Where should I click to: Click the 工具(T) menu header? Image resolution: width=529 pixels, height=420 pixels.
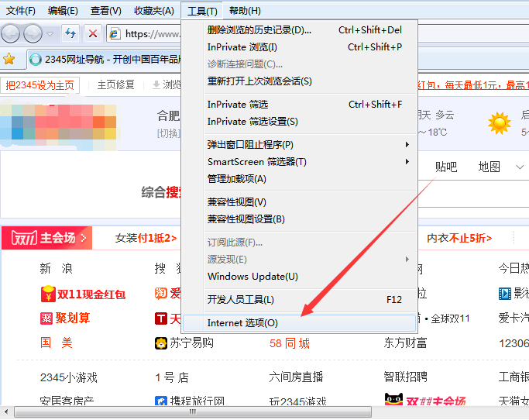click(202, 11)
